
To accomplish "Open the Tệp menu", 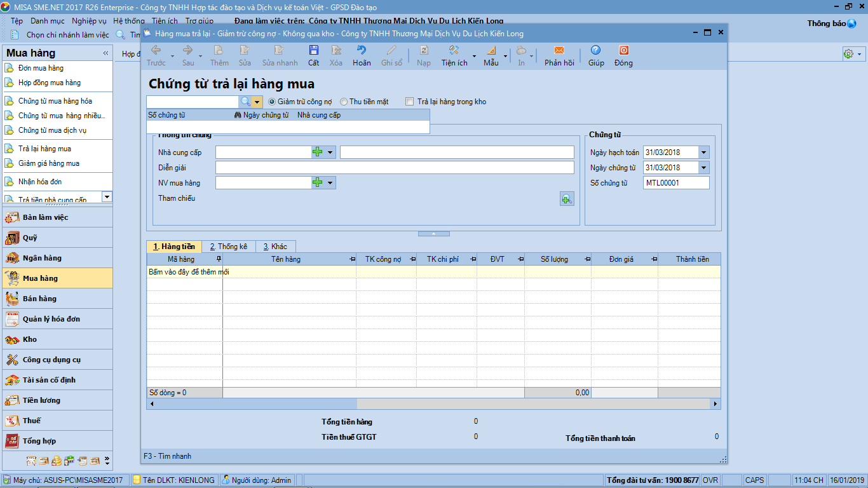I will point(17,21).
